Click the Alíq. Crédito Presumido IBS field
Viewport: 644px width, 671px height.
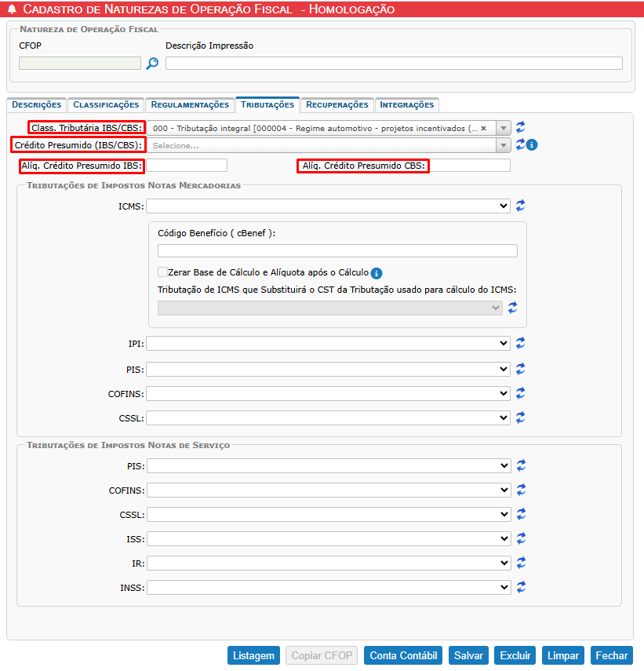pyautogui.click(x=187, y=166)
